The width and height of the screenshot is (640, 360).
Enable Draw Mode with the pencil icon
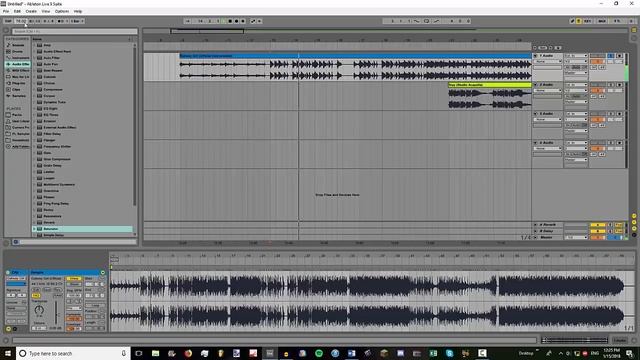(x=572, y=21)
